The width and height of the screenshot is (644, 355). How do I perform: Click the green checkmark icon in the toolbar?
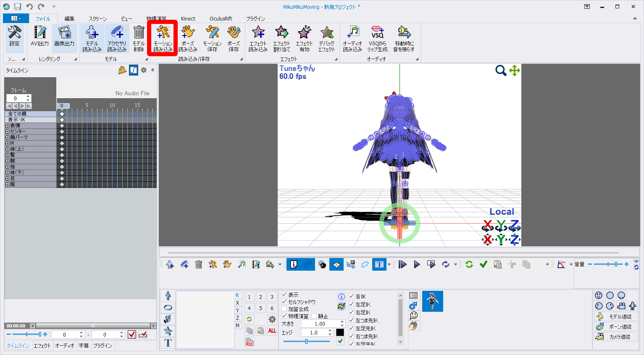(x=484, y=264)
